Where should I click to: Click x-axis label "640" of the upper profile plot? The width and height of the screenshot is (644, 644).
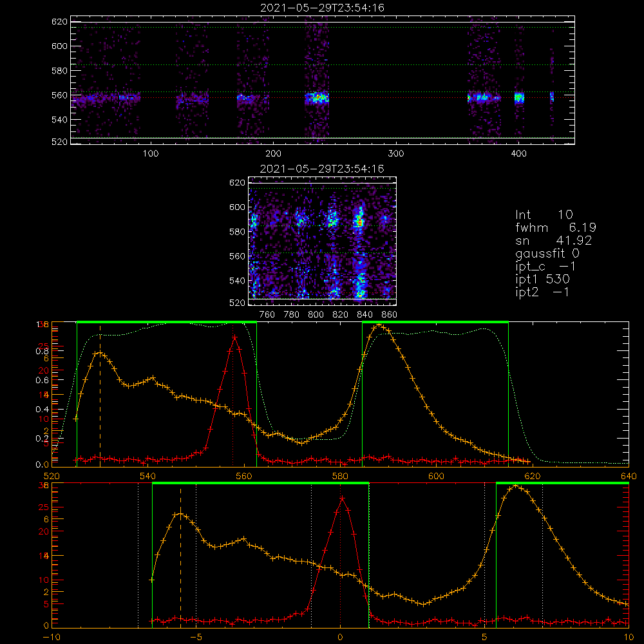tap(629, 476)
